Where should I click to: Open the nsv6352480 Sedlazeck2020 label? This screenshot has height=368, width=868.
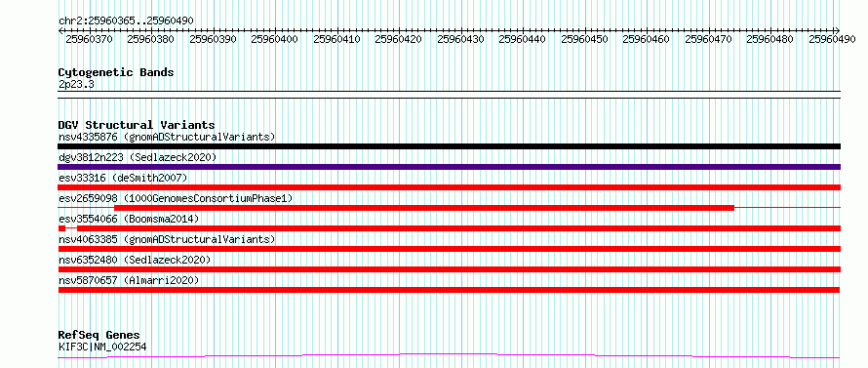tap(135, 260)
